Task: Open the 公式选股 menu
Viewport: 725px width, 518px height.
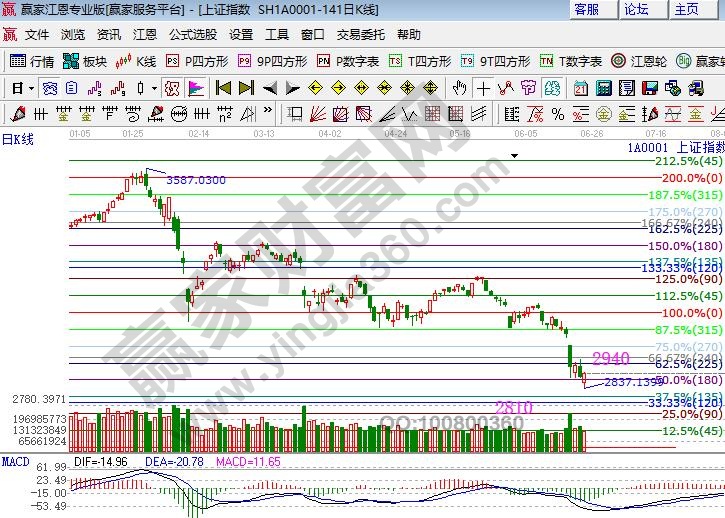Action: point(192,34)
